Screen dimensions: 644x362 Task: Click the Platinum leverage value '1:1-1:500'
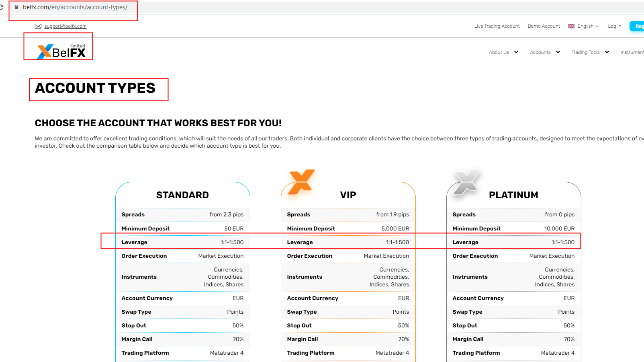pyautogui.click(x=563, y=242)
